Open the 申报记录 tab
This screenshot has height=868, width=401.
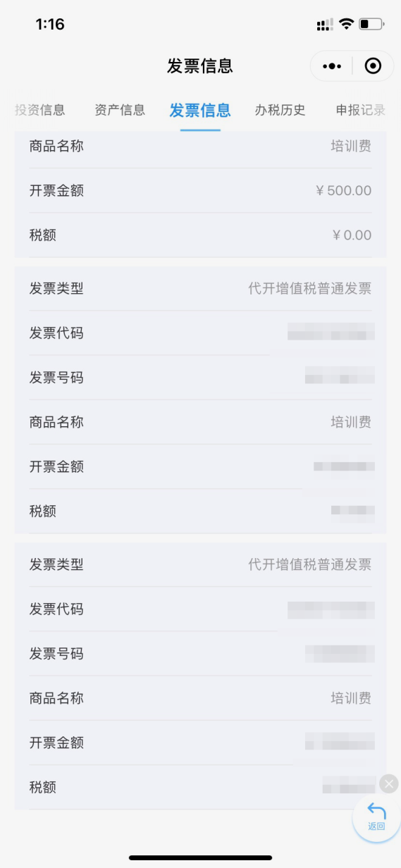click(x=361, y=110)
